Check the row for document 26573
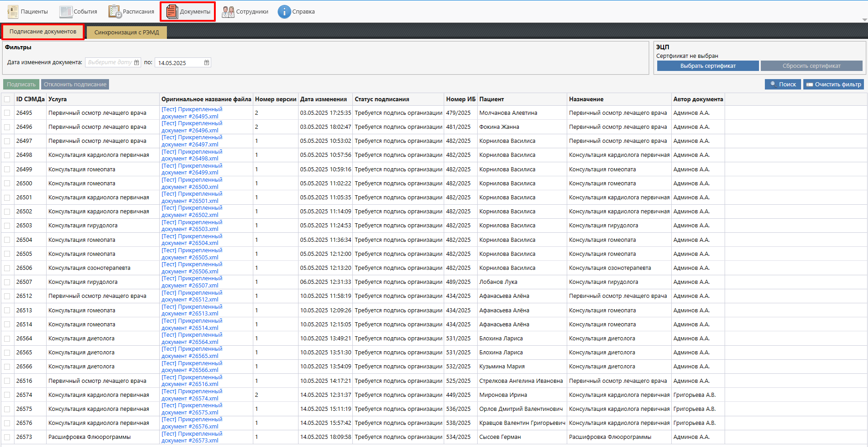 [x=7, y=437]
